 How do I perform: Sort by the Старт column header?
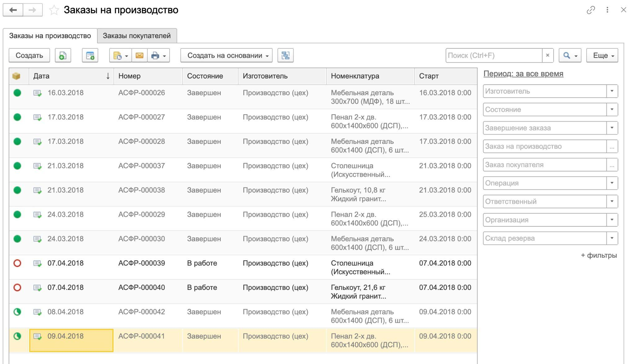[x=446, y=76]
